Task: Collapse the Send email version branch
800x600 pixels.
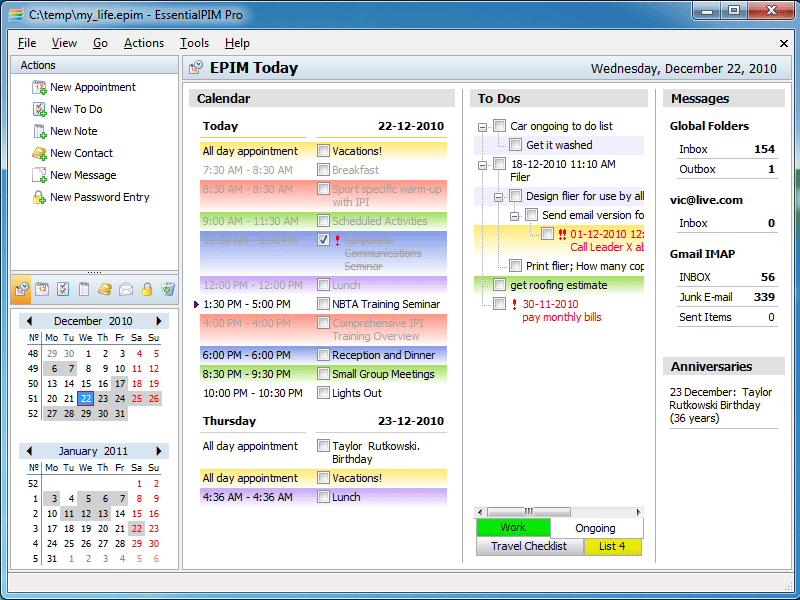Action: (x=515, y=216)
